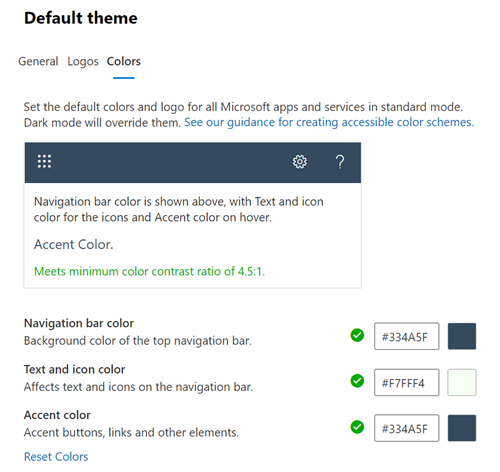The height and width of the screenshot is (472, 500).
Task: Click the 'Accent Color.' preview text
Action: [x=74, y=245]
